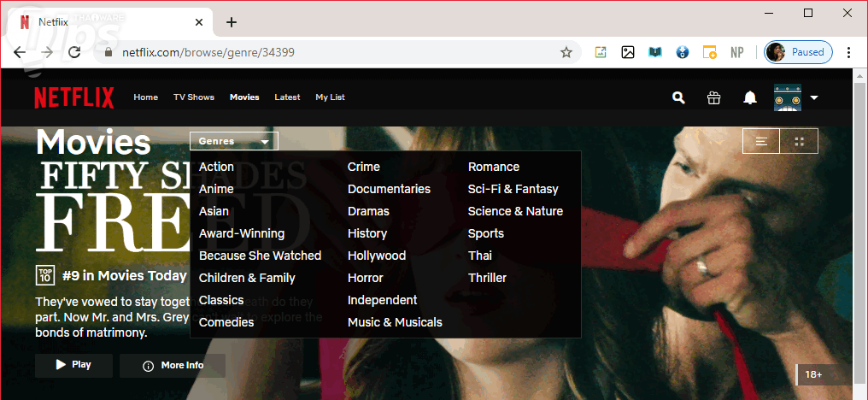Go to Home in Netflix nav
The height and width of the screenshot is (400, 868).
[x=145, y=97]
